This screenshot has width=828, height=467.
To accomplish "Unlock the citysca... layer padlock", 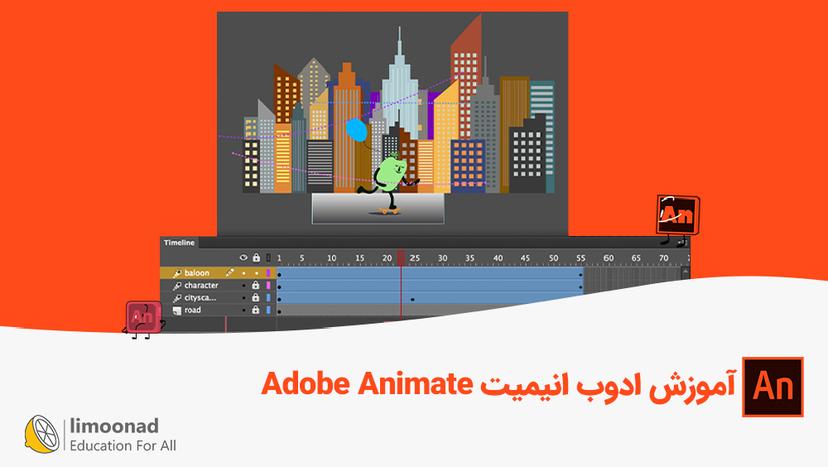I will pyautogui.click(x=256, y=297).
